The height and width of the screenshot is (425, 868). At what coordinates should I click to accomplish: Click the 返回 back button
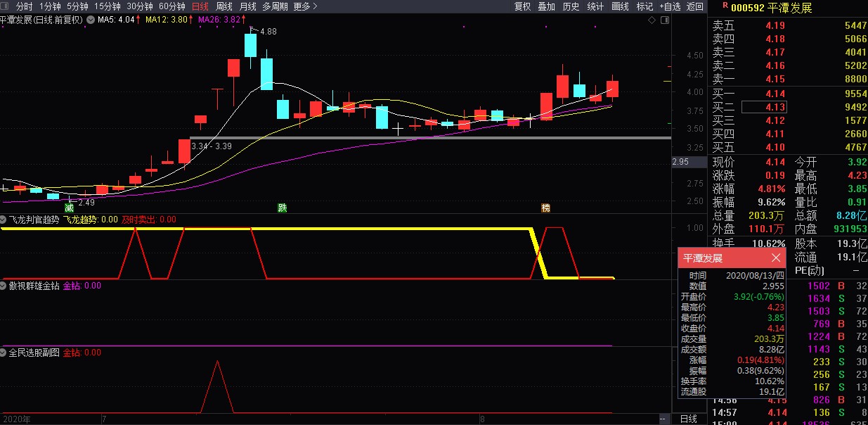coord(694,6)
